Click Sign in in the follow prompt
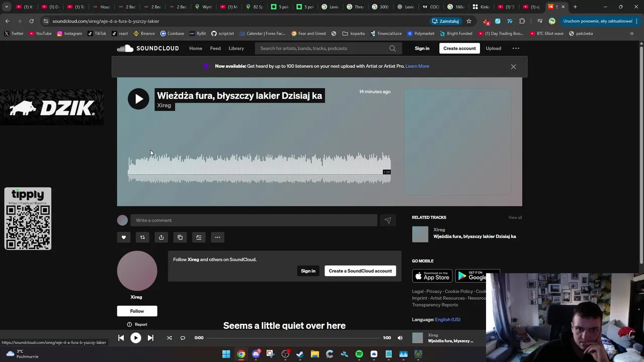This screenshot has height=362, width=644. point(308,271)
